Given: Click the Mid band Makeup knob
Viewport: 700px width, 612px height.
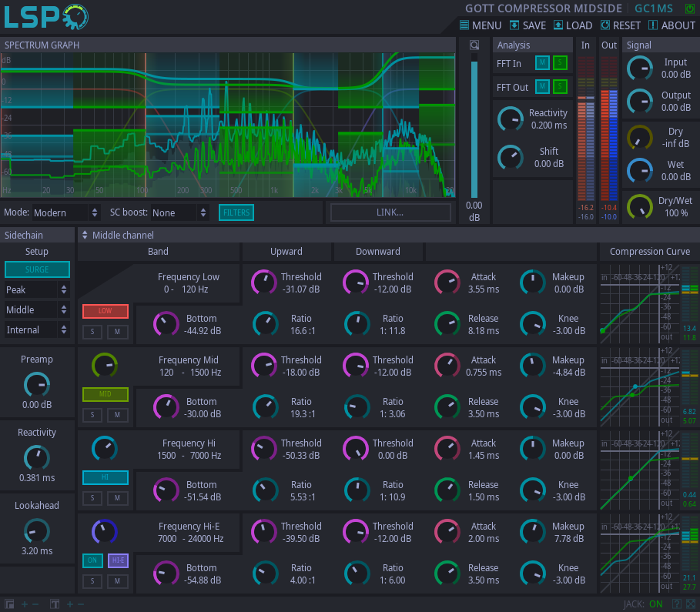Looking at the screenshot, I should (x=533, y=366).
